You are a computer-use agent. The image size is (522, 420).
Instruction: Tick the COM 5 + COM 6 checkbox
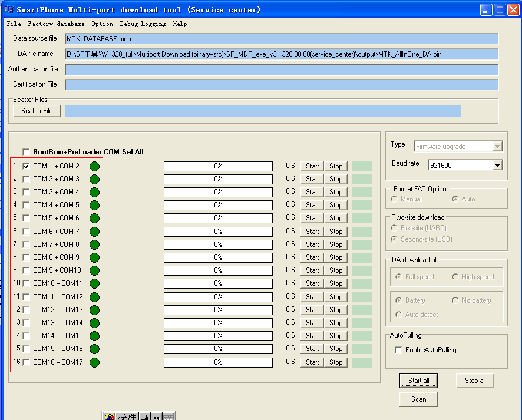[x=26, y=218]
